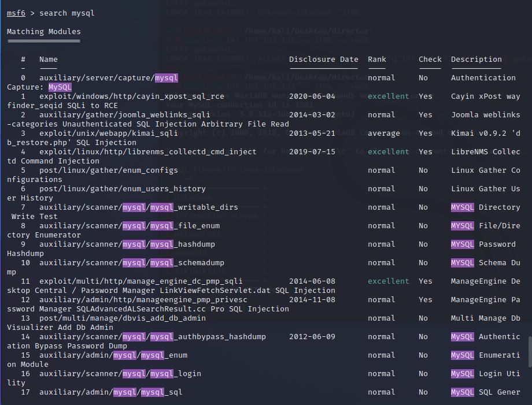The width and height of the screenshot is (532, 405).
Task: Click 'MySQL Login Uti' description text
Action: pos(486,373)
